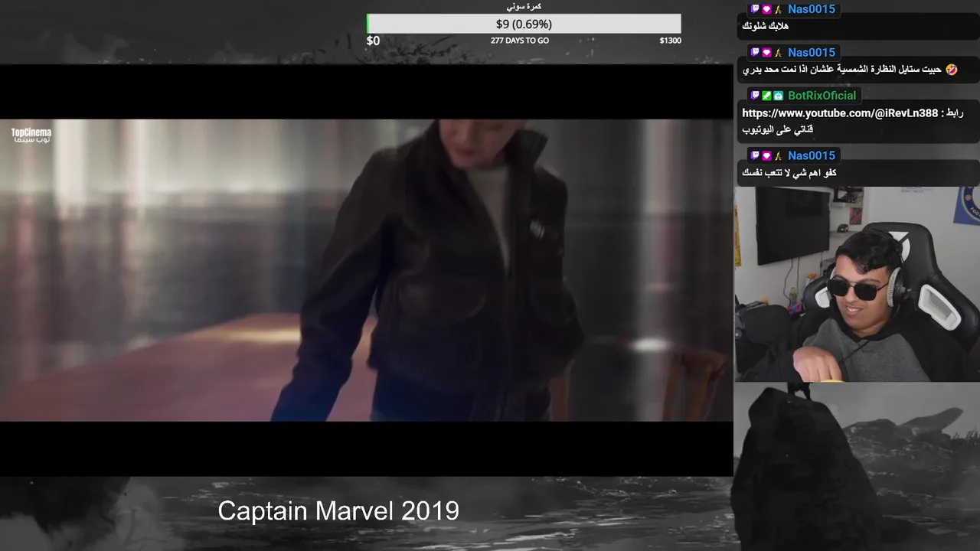Click the Nas0015 username above the 'كفو اهم شي' message

(x=812, y=156)
